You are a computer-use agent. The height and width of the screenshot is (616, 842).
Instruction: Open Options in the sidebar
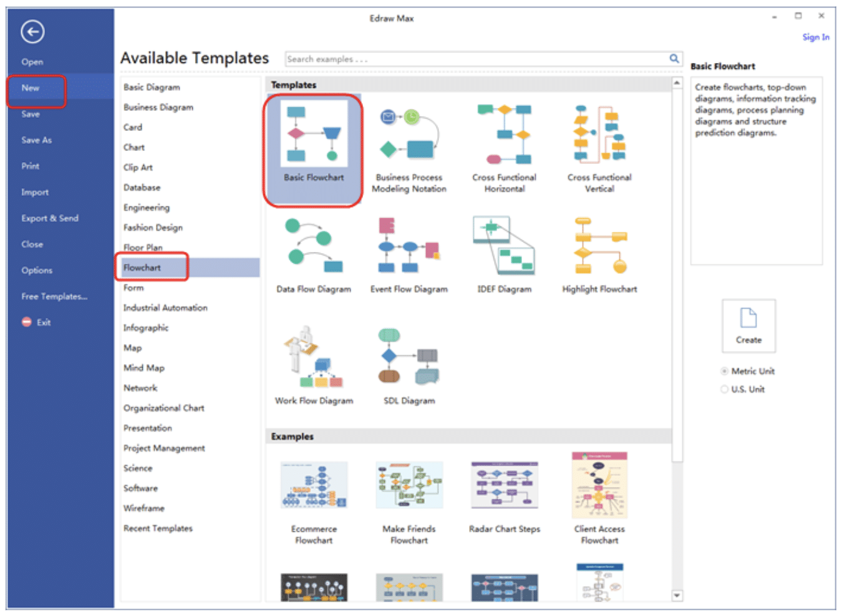point(37,271)
